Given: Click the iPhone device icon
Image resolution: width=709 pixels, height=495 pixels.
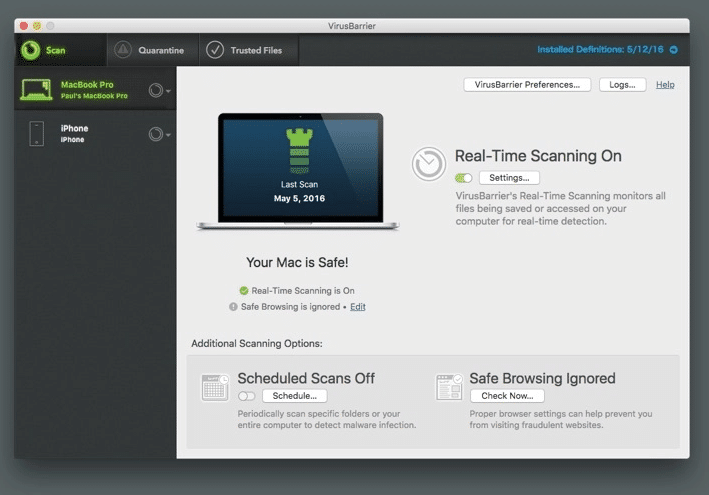Looking at the screenshot, I should (x=37, y=133).
